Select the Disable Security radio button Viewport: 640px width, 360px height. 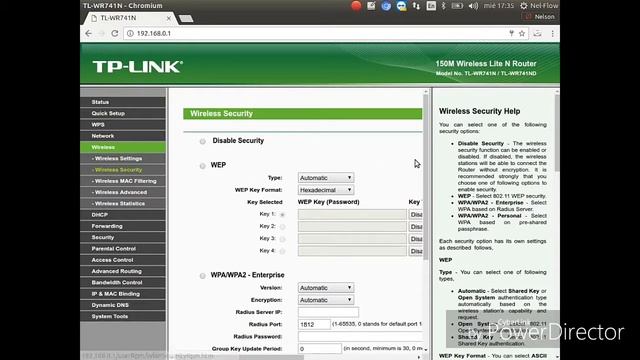(x=202, y=141)
